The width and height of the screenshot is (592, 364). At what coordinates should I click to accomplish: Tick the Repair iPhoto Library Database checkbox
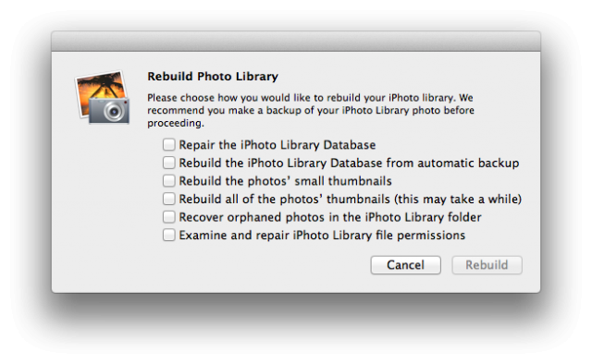point(168,144)
